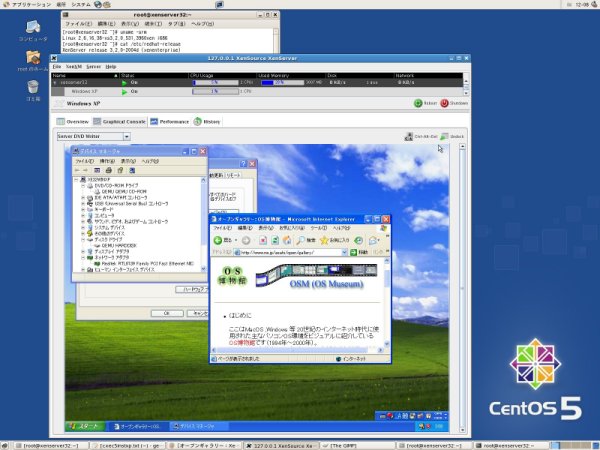600x450 pixels.
Task: Click the Back button in Internet Explorer
Action: point(225,240)
